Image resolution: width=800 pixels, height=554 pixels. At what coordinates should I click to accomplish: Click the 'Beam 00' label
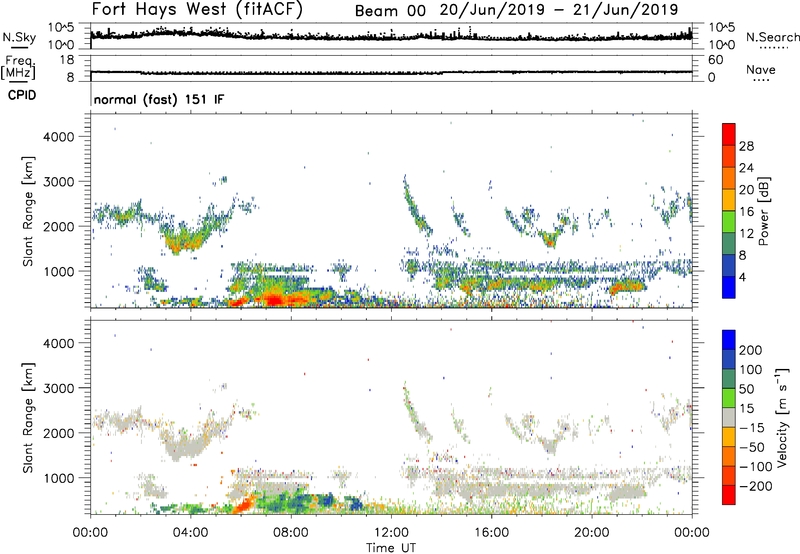[390, 11]
